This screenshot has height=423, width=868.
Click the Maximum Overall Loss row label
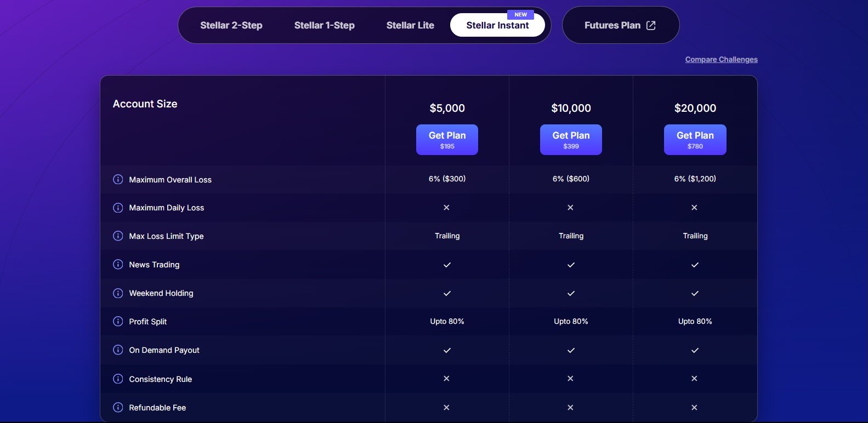[170, 180]
